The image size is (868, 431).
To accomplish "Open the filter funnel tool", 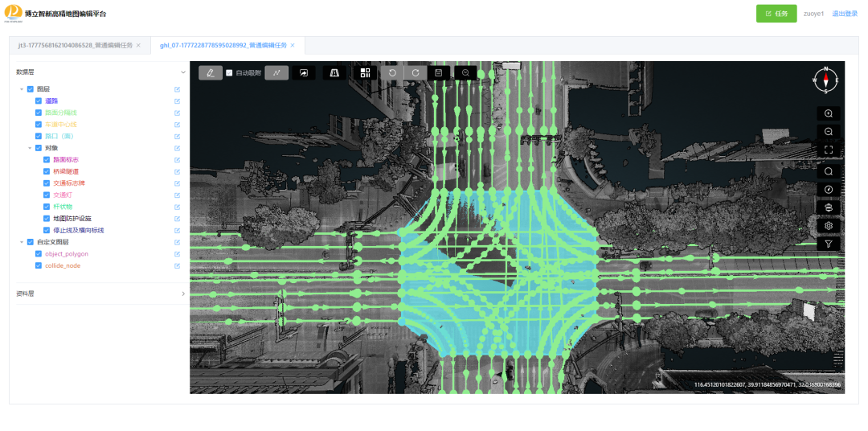I will pyautogui.click(x=829, y=244).
